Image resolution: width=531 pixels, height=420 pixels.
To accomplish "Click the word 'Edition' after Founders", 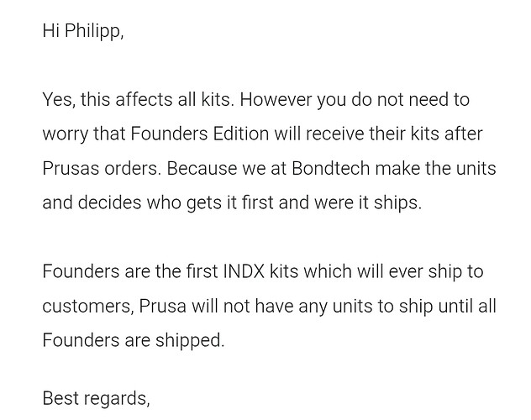I will point(241,134).
